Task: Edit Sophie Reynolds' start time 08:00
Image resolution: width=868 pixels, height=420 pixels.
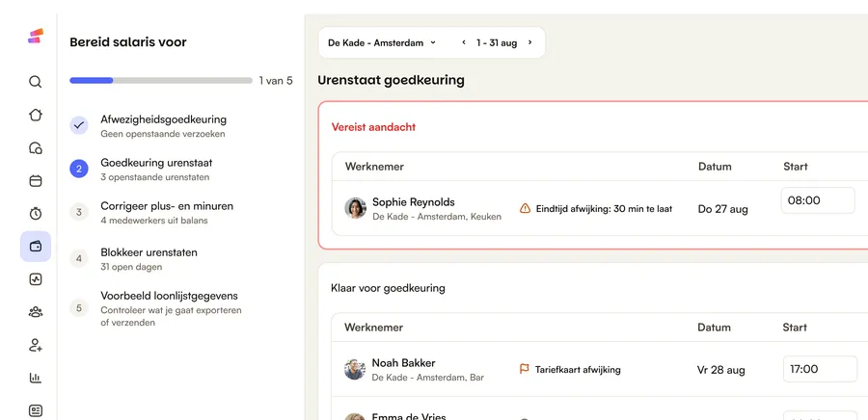Action: click(818, 200)
